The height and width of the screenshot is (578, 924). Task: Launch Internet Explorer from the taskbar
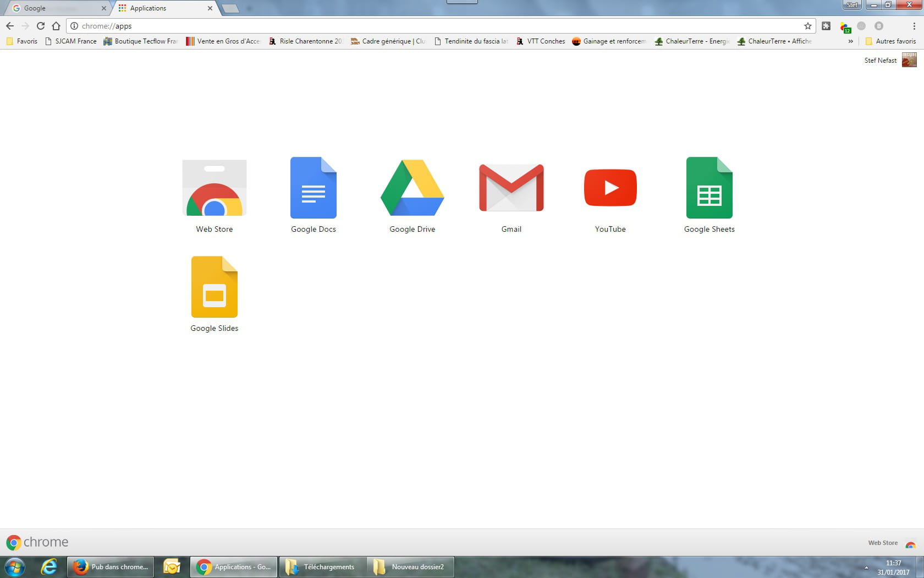click(50, 566)
